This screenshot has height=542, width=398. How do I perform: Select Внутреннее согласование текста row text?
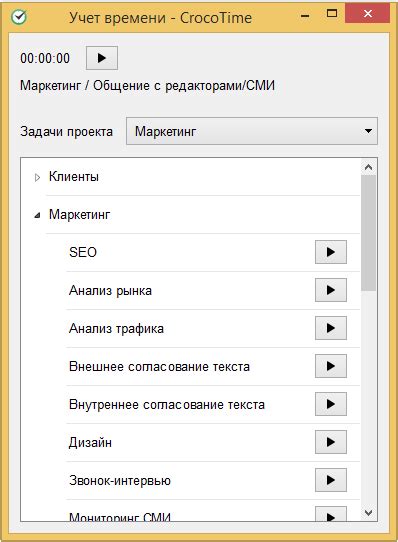(x=167, y=404)
